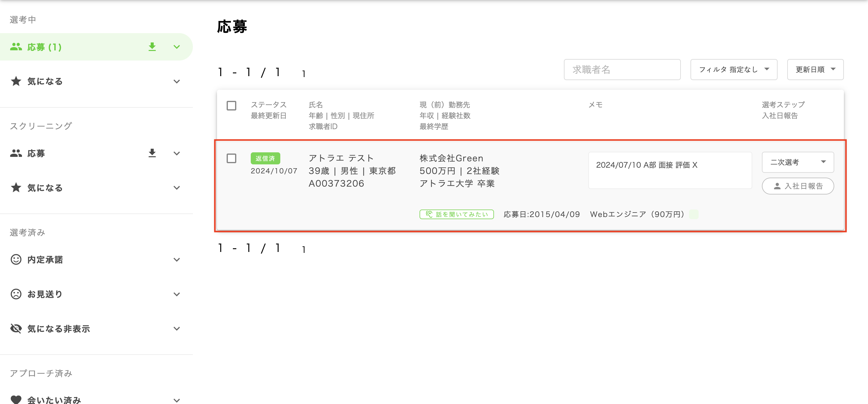Expand 気になる under 選考中
868x404 pixels.
(177, 82)
